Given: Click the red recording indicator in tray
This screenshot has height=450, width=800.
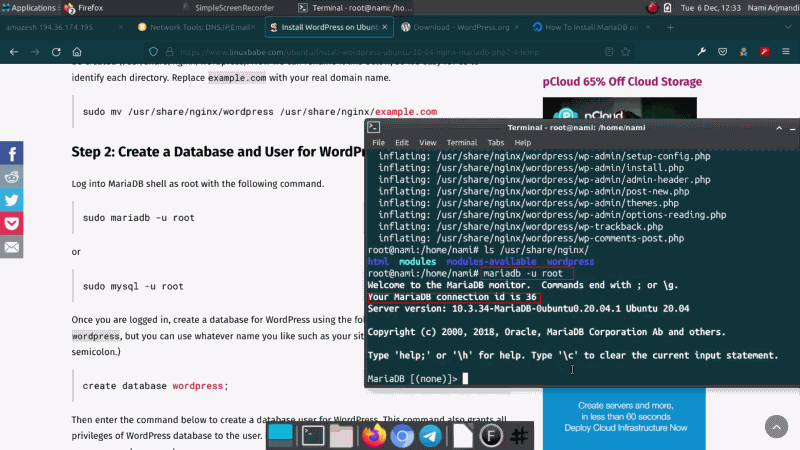Looking at the screenshot, I should coord(652,8).
